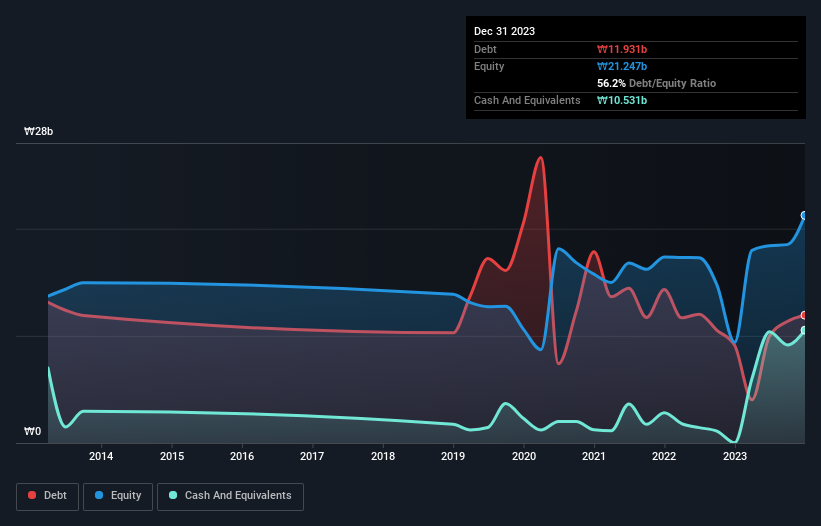This screenshot has height=526, width=821.
Task: Select the red Debt endpoint marker
Action: point(804,316)
